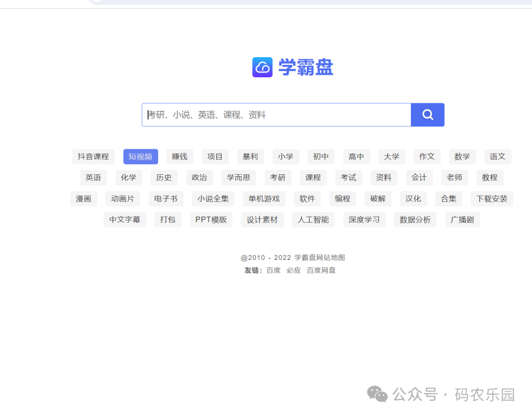
Task: Open the 百度 friend link
Action: pyautogui.click(x=273, y=270)
